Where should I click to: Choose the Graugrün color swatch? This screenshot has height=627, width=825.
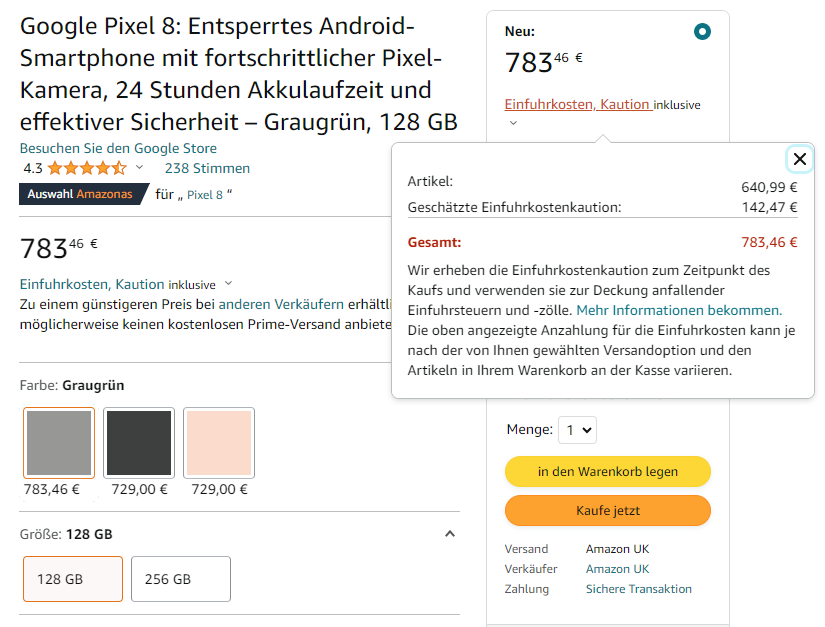tap(59, 443)
